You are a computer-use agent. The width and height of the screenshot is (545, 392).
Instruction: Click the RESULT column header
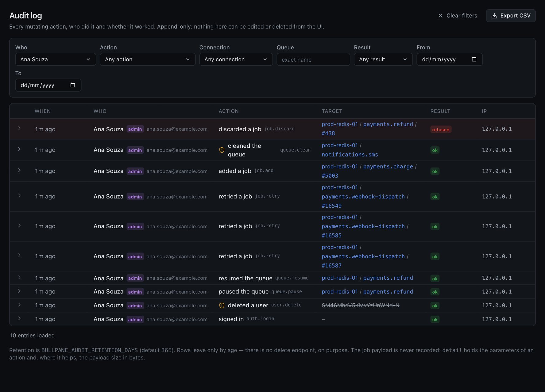point(440,111)
